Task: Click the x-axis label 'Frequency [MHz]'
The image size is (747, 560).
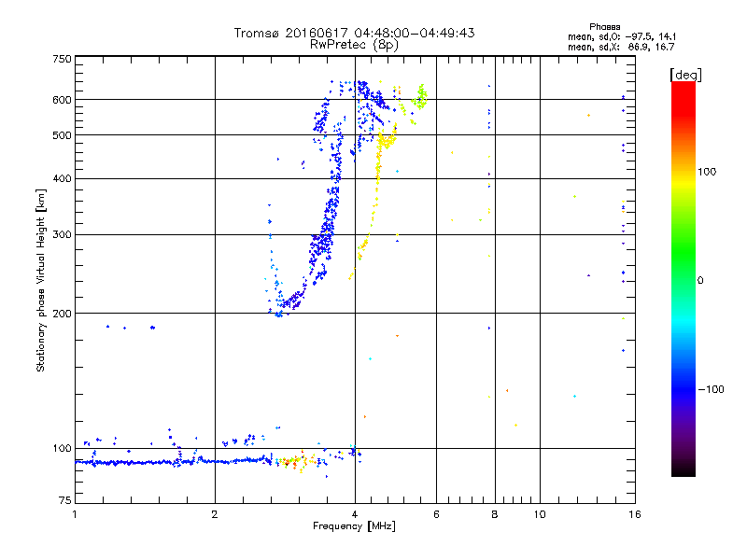Action: coord(354,526)
